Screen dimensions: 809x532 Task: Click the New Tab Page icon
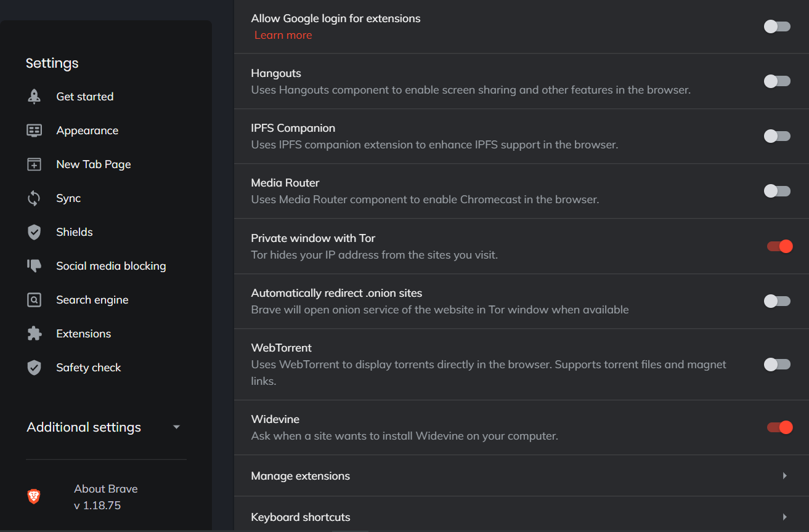pos(35,164)
